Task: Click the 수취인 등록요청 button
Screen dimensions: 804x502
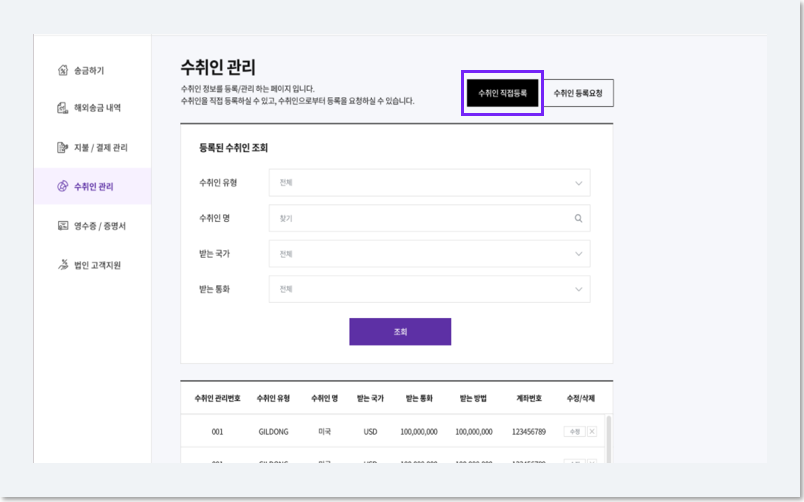Action: tap(578, 93)
